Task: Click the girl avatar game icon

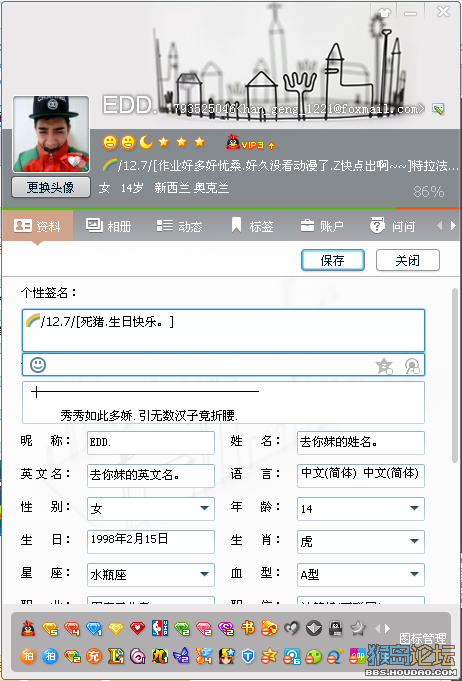Action: coord(226,656)
